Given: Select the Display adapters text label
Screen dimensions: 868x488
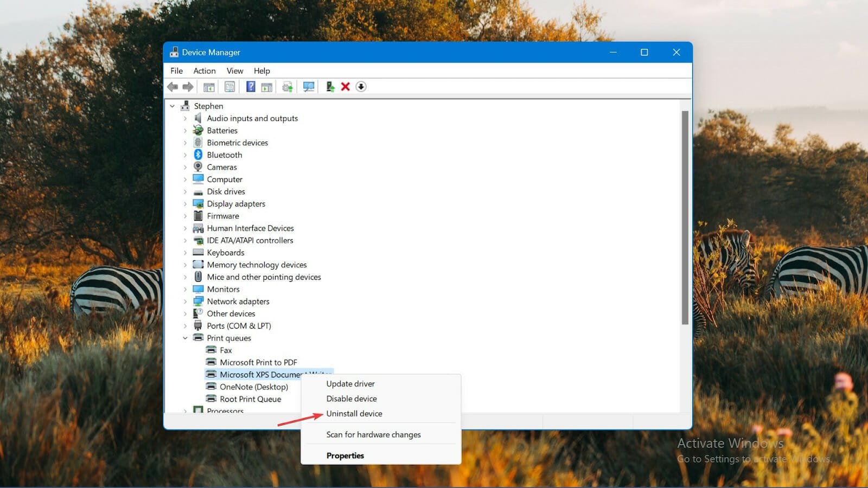Looking at the screenshot, I should tap(236, 204).
